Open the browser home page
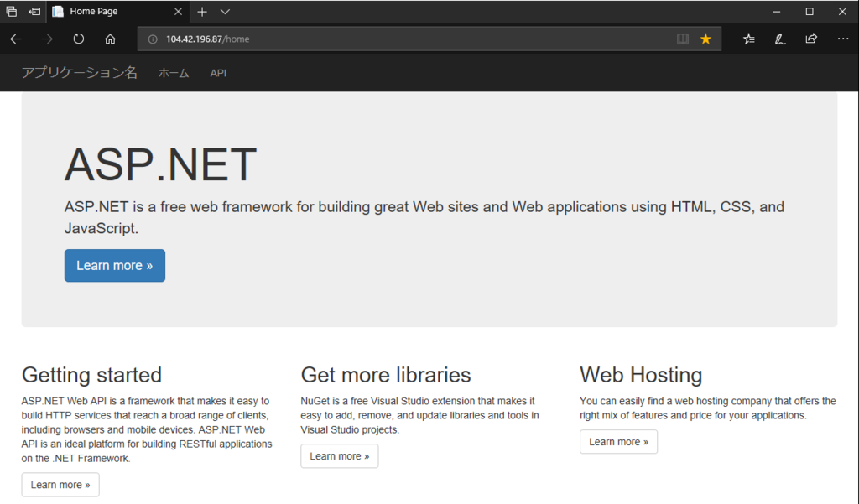This screenshot has width=859, height=504. pyautogui.click(x=110, y=39)
